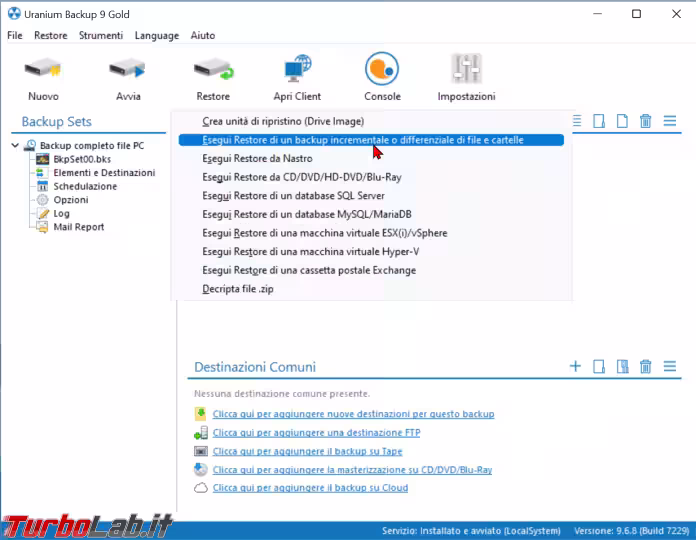
Task: Click the green arrow icon beside nuove destinazioni link
Action: (x=200, y=414)
